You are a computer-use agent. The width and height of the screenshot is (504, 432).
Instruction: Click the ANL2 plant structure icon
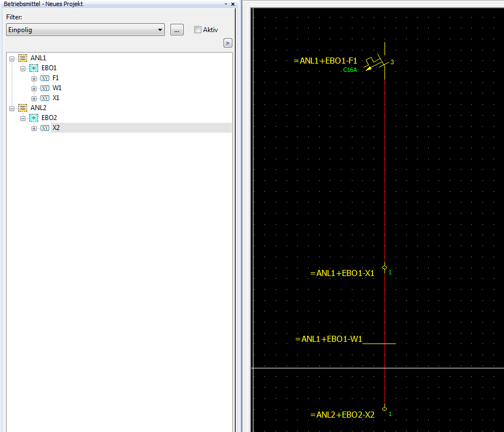click(x=23, y=108)
